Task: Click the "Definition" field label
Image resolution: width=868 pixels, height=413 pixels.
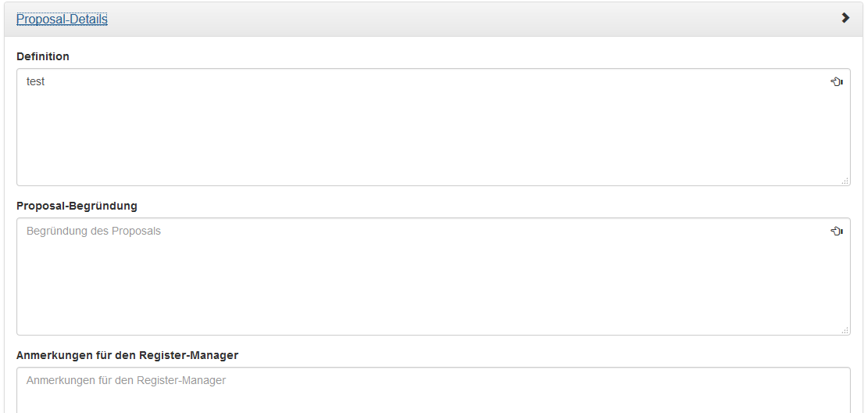Action: 43,56
